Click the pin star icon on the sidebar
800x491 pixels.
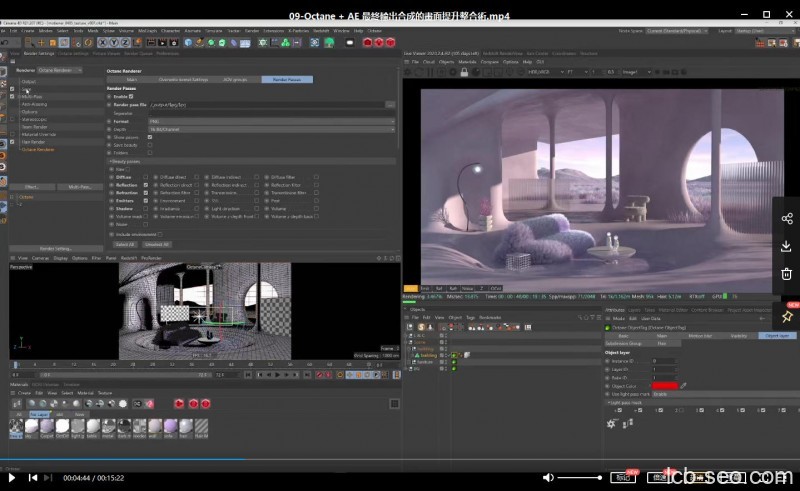coord(786,316)
